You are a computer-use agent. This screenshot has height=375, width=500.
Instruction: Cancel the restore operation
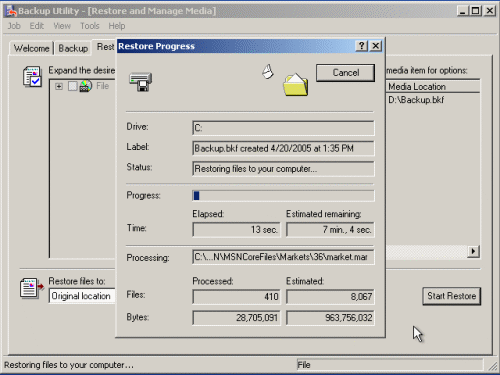[345, 73]
